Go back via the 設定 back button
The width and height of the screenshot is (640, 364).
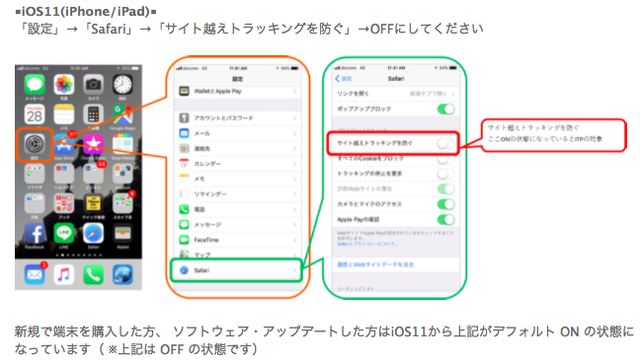point(344,79)
